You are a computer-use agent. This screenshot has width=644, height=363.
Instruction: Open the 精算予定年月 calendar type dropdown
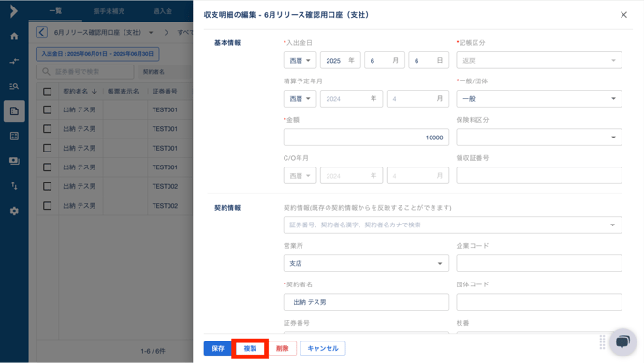(x=300, y=99)
